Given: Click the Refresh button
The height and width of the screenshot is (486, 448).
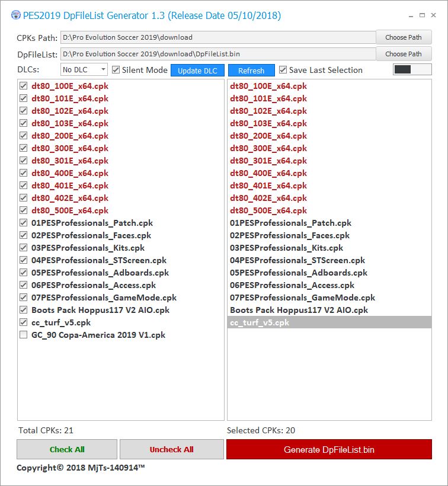Looking at the screenshot, I should [251, 71].
